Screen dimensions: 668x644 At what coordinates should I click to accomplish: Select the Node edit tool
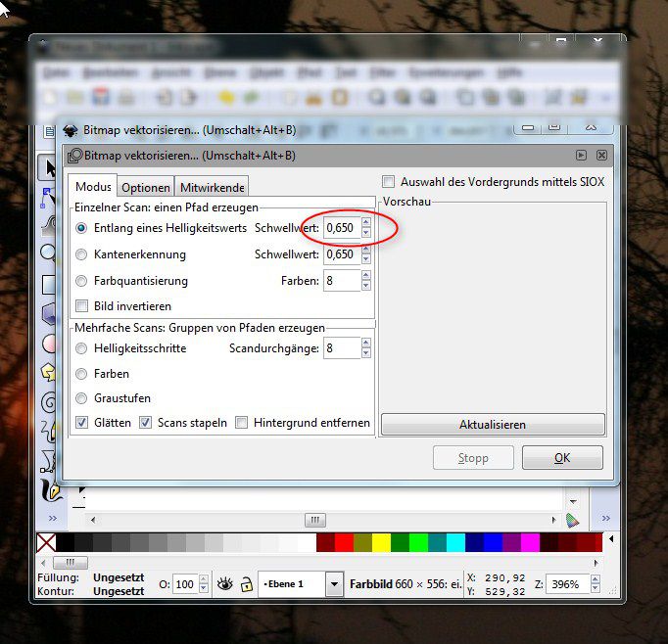[x=48, y=199]
